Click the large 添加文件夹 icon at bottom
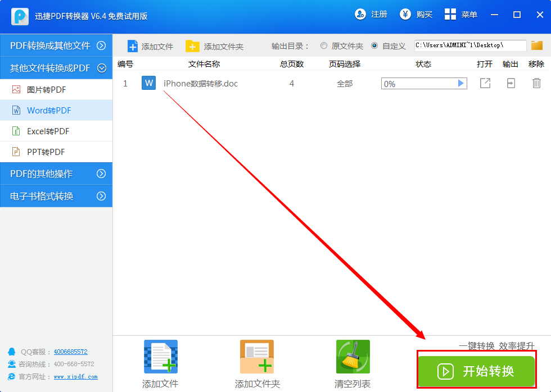 [x=257, y=357]
